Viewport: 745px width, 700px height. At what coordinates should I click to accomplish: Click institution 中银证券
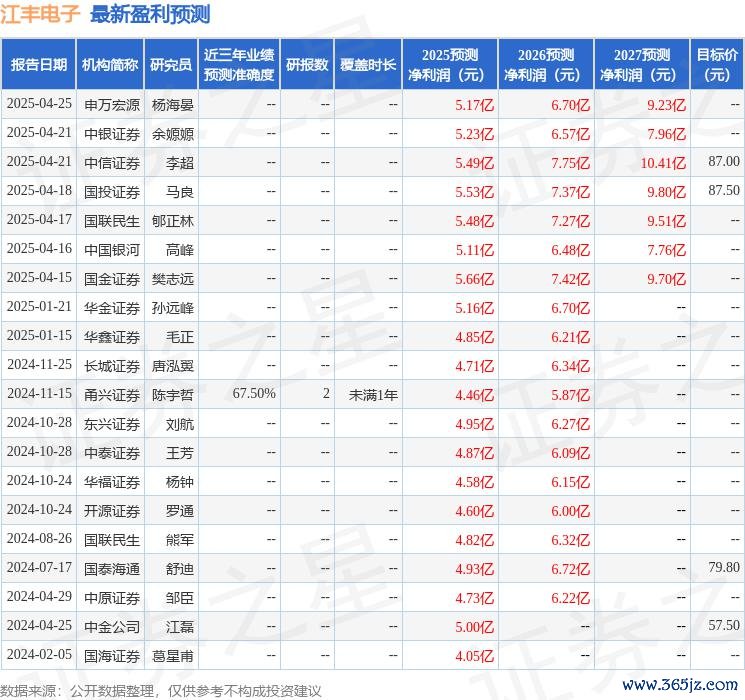(x=112, y=134)
